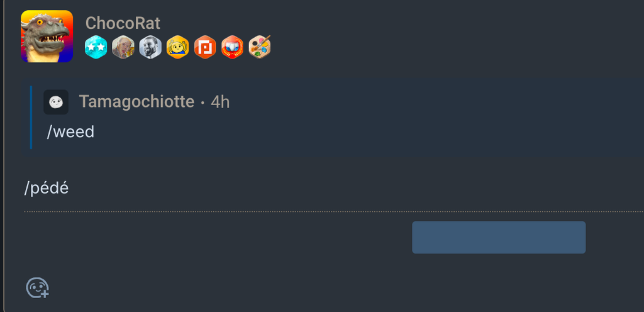644x312 pixels.
Task: Select the quoted /weed message text
Action: (x=70, y=131)
